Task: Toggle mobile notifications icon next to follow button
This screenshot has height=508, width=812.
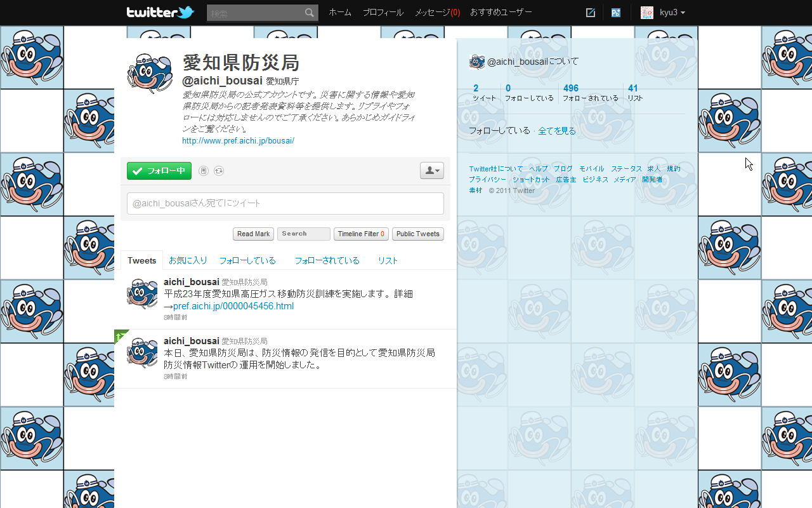Action: 204,171
